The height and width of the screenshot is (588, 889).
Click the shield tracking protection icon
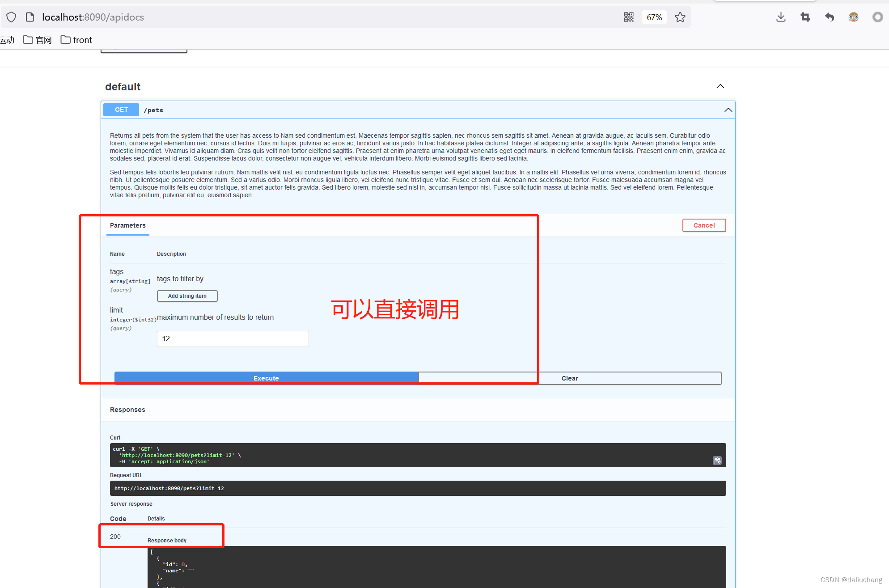11,17
